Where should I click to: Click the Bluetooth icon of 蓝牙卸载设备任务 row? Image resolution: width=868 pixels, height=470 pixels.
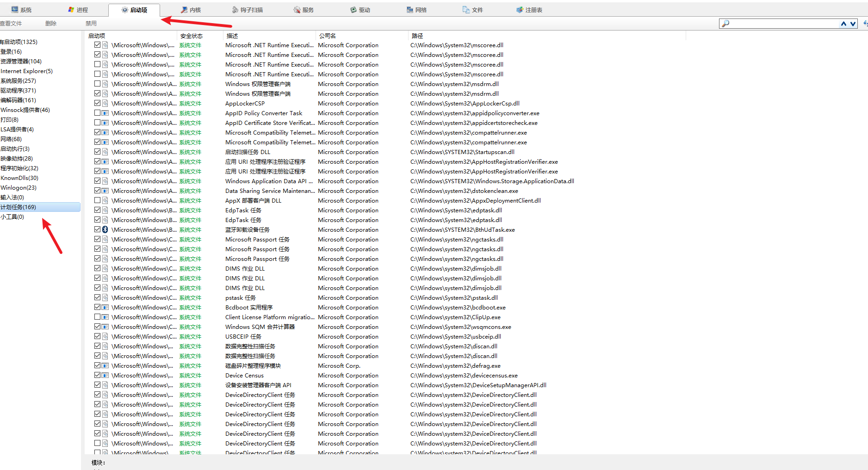point(105,229)
